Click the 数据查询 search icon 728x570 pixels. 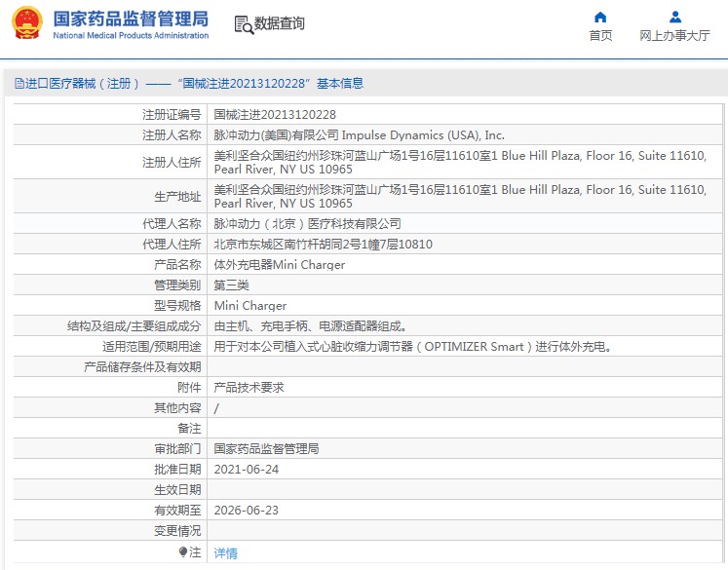[245, 25]
